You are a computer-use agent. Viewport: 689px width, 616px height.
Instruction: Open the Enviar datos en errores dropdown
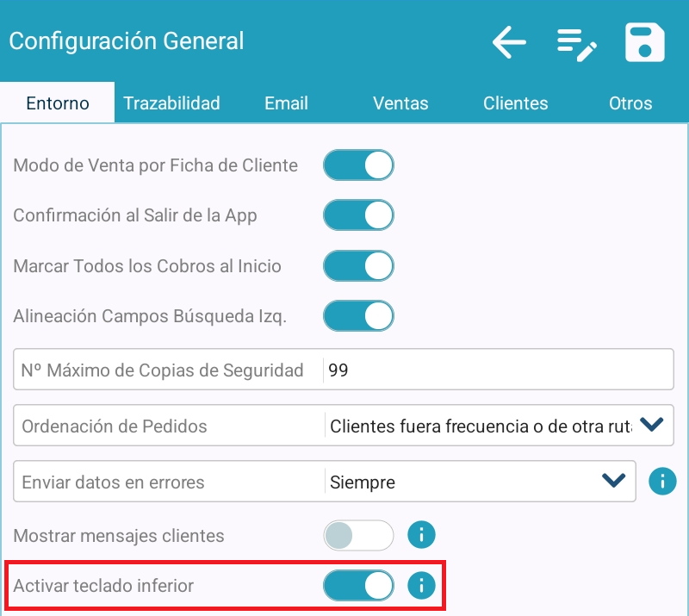[x=613, y=481]
